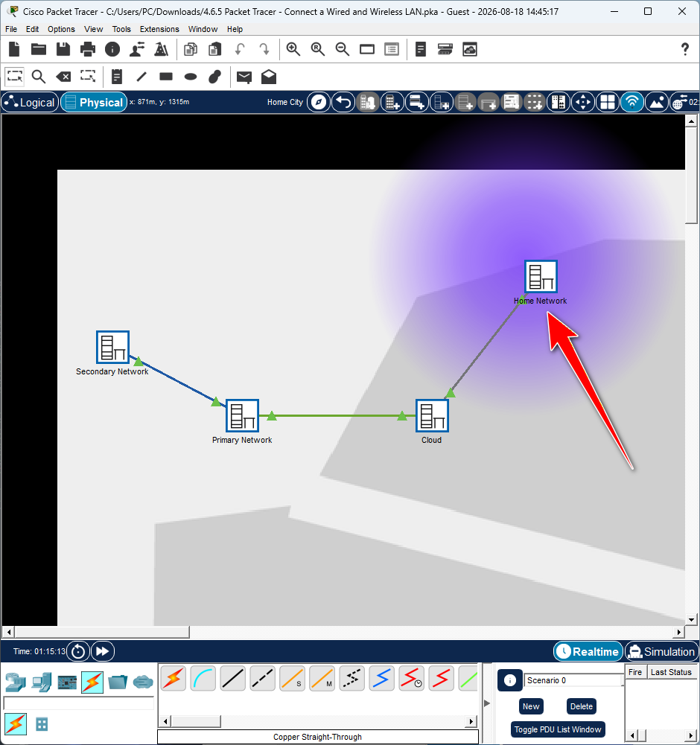The image size is (700, 745).
Task: Choose the Resize Shape tool
Action: (88, 76)
